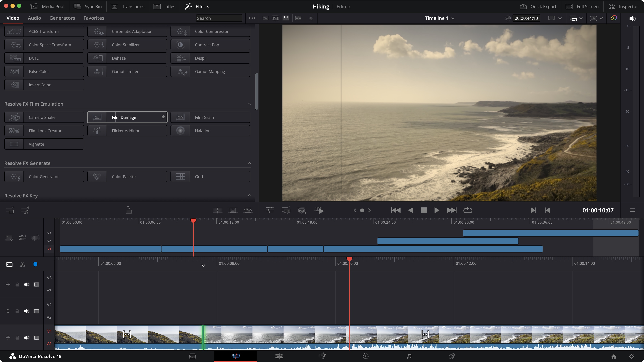Click the Quick Export button
644x362 pixels.
538,7
